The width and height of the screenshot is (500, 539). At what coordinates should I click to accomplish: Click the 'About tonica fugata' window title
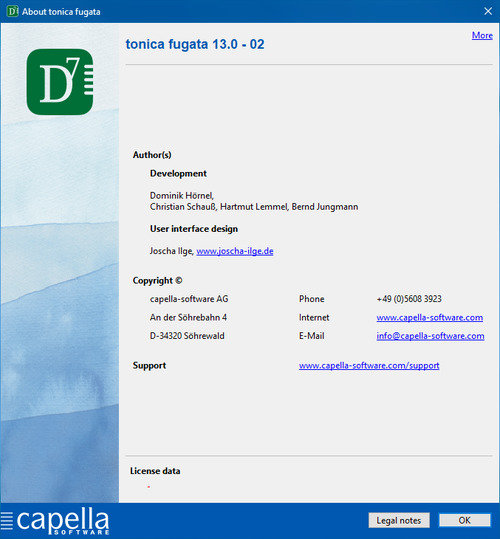pyautogui.click(x=61, y=12)
